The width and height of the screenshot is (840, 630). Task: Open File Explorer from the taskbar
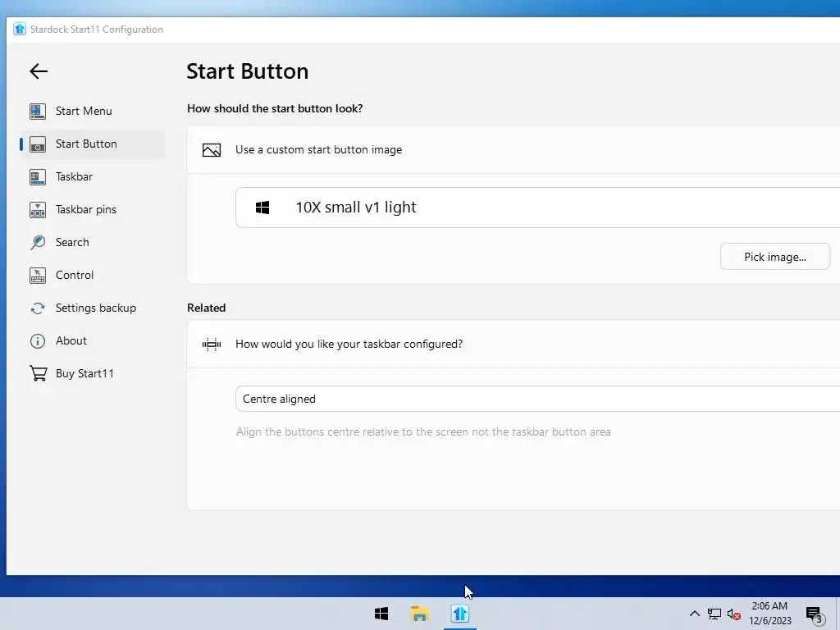[x=419, y=614]
